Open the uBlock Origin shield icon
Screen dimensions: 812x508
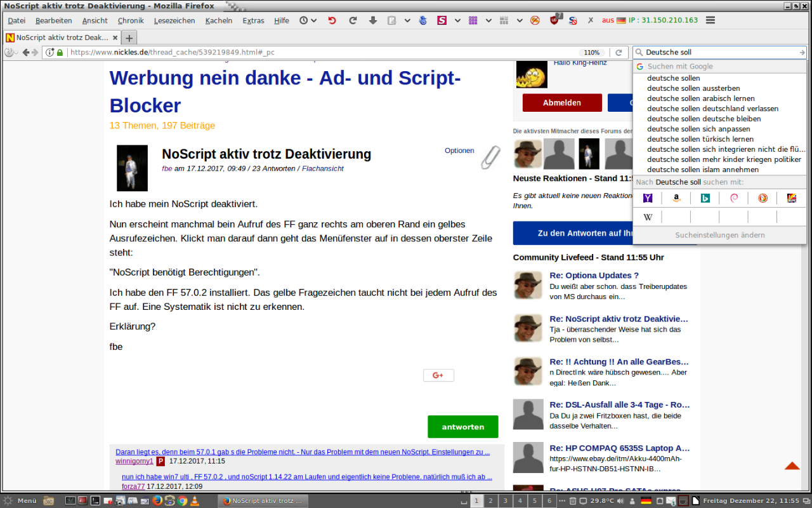pyautogui.click(x=555, y=20)
